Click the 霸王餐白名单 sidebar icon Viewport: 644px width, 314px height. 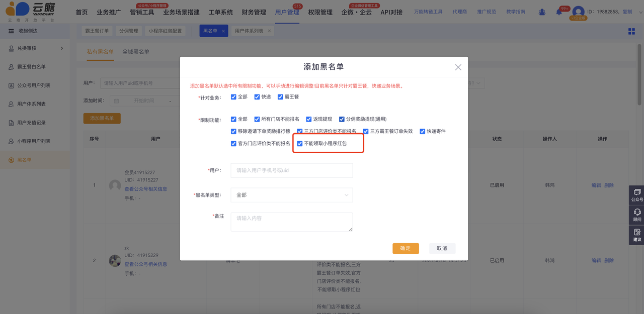point(12,67)
